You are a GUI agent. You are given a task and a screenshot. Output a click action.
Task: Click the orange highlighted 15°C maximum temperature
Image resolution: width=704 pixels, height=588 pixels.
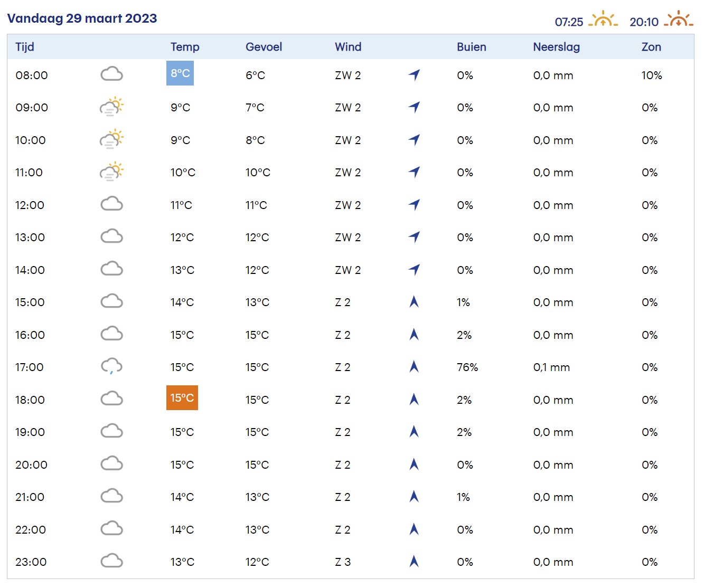pyautogui.click(x=182, y=398)
